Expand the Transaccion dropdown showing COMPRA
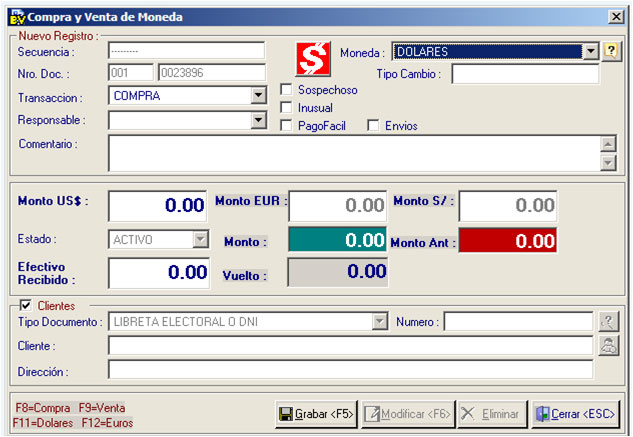This screenshot has width=633, height=437. click(x=258, y=96)
